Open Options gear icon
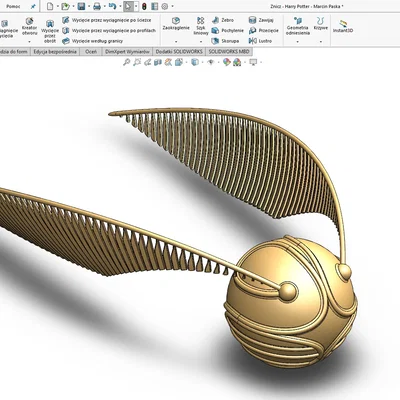 point(165,6)
